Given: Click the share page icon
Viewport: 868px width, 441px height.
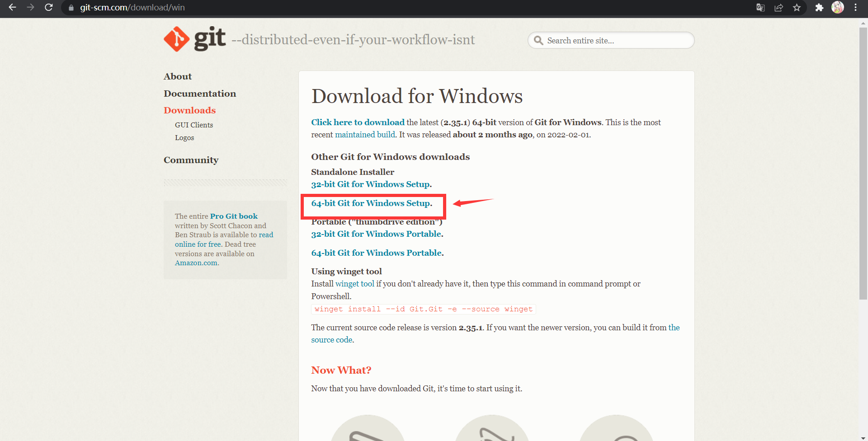Looking at the screenshot, I should [x=778, y=8].
